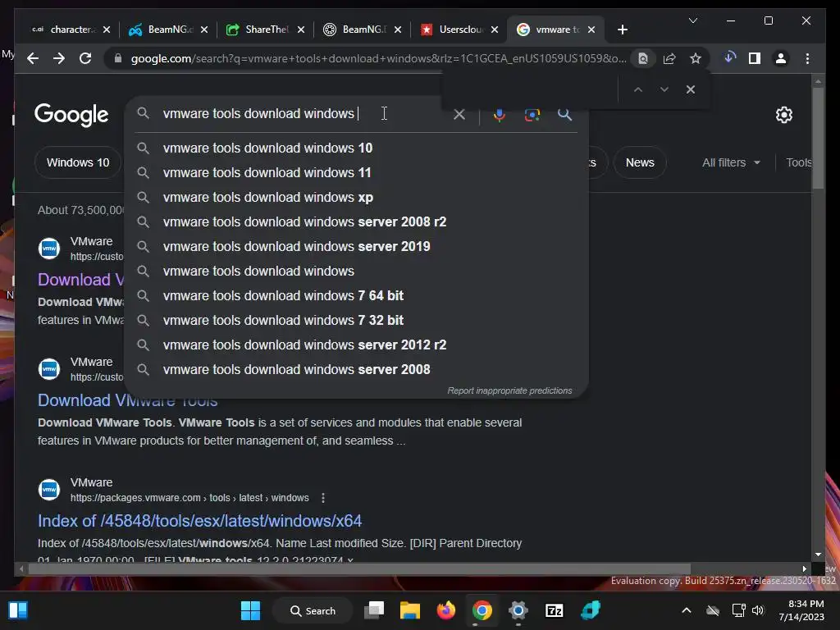
Task: Open Chrome side panel
Action: coord(755,58)
